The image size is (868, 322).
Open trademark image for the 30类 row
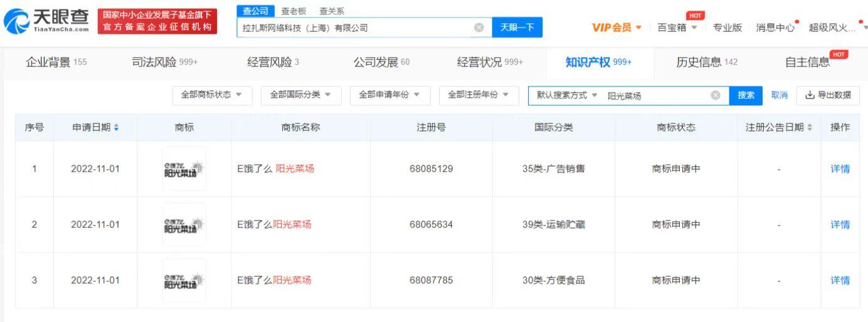pyautogui.click(x=184, y=280)
